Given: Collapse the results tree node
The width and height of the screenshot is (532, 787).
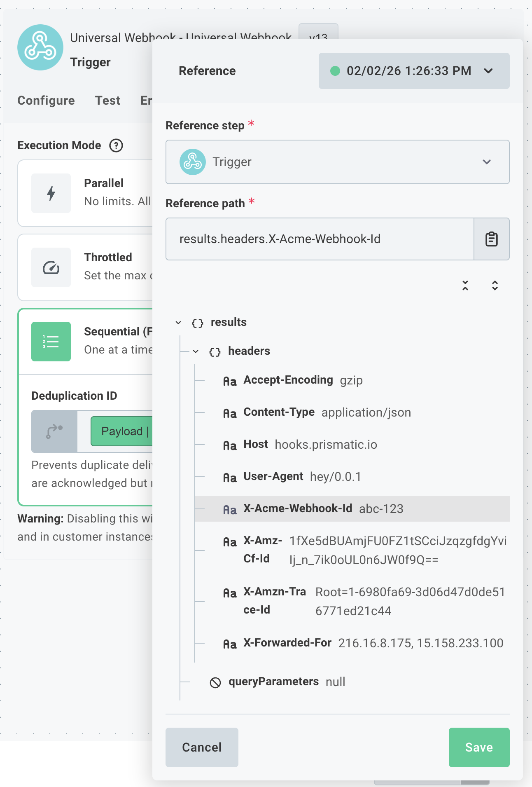Looking at the screenshot, I should (x=178, y=323).
